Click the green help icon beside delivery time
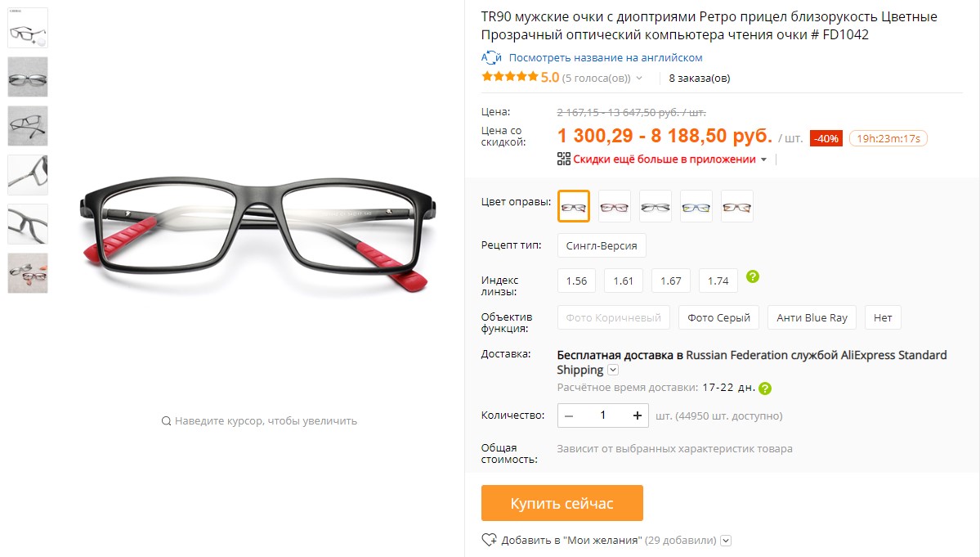 (765, 389)
